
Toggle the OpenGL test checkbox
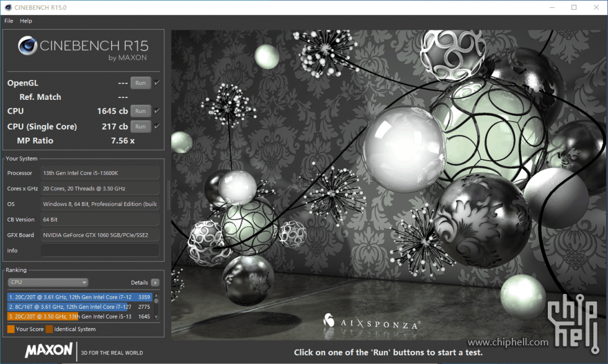click(156, 82)
